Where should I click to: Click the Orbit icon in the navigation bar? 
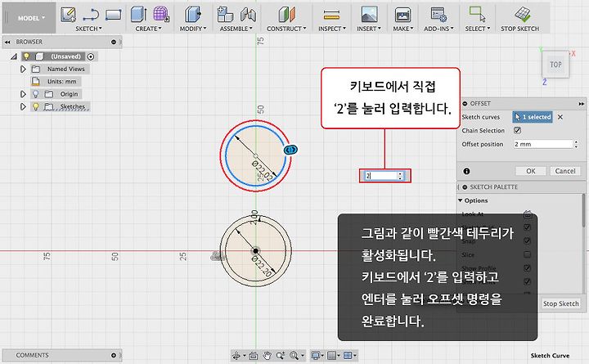pos(236,355)
